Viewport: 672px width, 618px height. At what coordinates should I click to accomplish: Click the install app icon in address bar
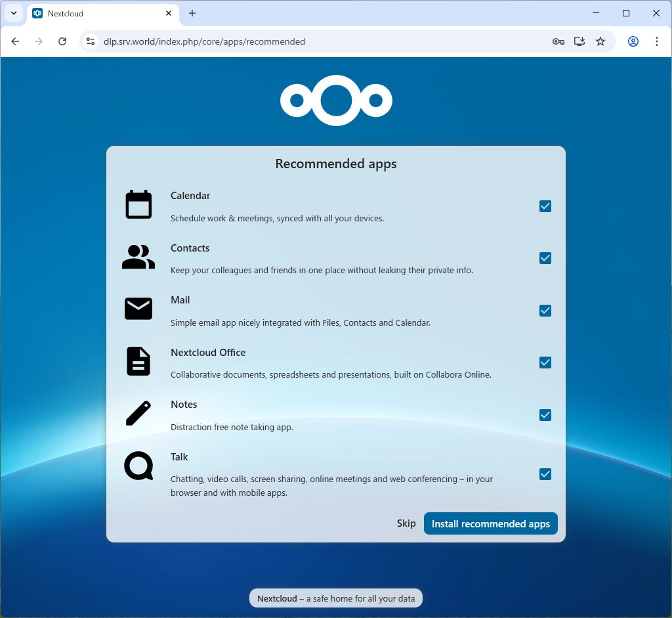pyautogui.click(x=579, y=41)
